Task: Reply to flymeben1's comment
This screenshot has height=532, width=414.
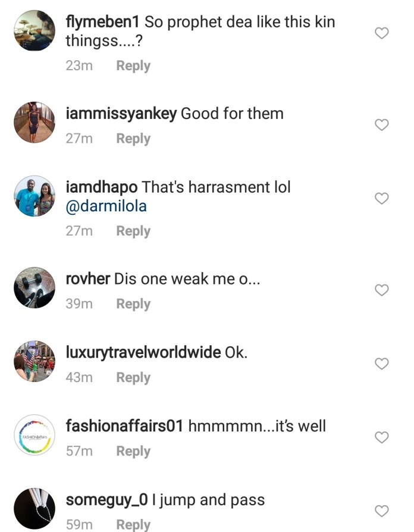Action: coord(133,66)
